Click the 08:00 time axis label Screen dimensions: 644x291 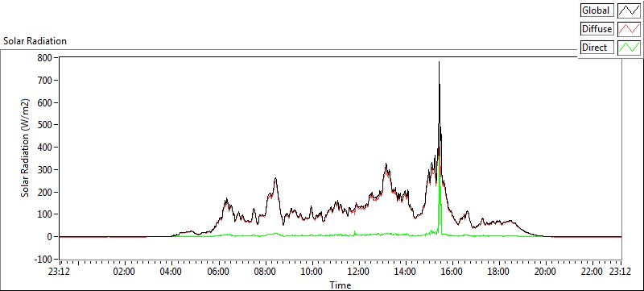(265, 272)
